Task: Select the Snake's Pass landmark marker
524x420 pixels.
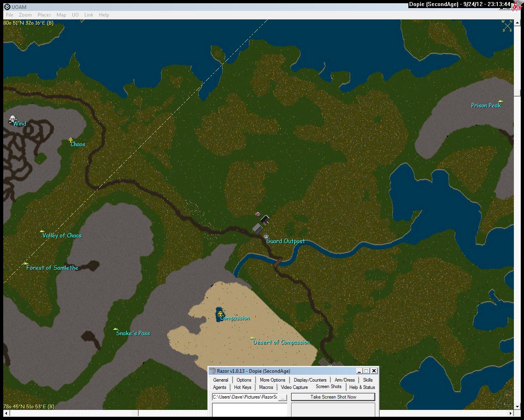Action: [x=116, y=329]
